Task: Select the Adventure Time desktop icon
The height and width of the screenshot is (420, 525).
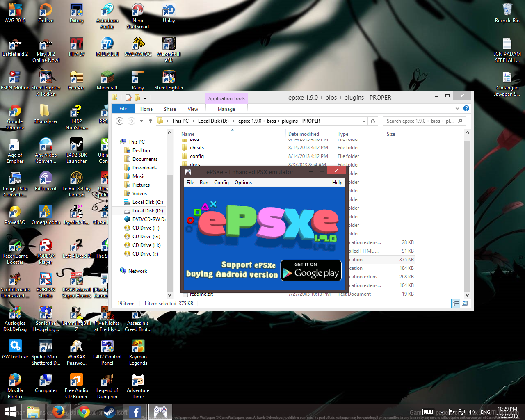Action: click(138, 386)
